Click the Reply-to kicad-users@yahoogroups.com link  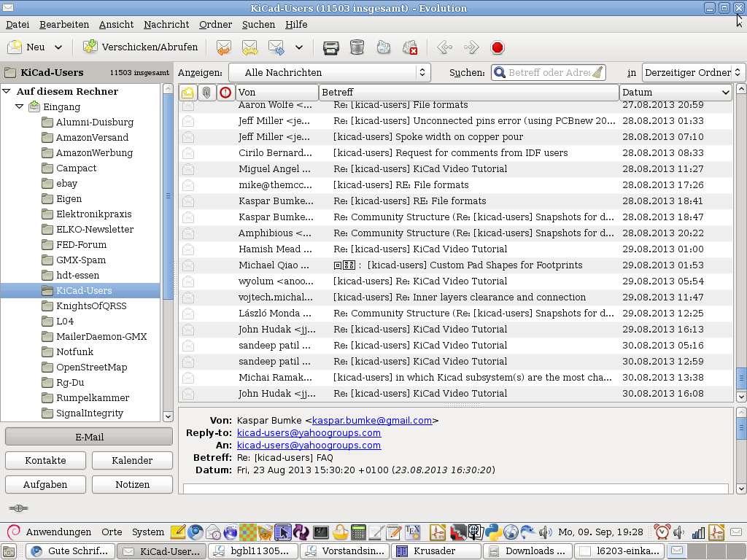point(309,433)
